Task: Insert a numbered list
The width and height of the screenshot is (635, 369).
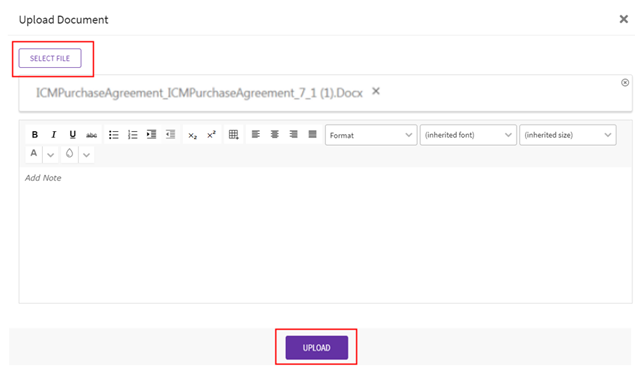Action: (132, 134)
